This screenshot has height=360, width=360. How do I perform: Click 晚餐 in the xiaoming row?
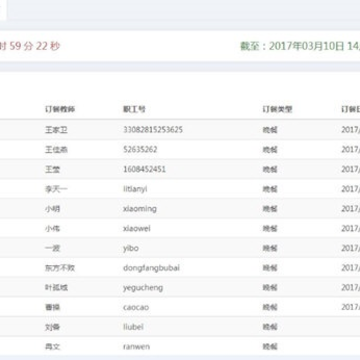[x=270, y=209]
